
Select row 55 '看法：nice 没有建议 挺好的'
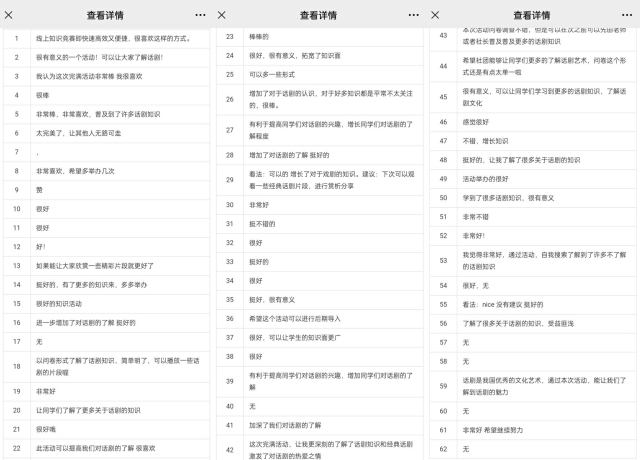point(502,304)
